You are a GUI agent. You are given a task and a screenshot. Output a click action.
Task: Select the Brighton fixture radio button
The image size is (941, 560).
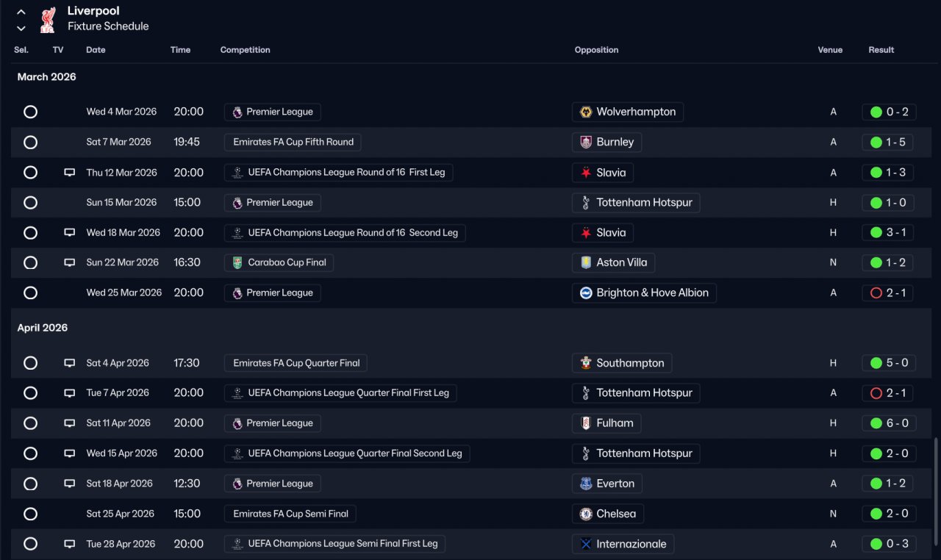click(x=30, y=293)
